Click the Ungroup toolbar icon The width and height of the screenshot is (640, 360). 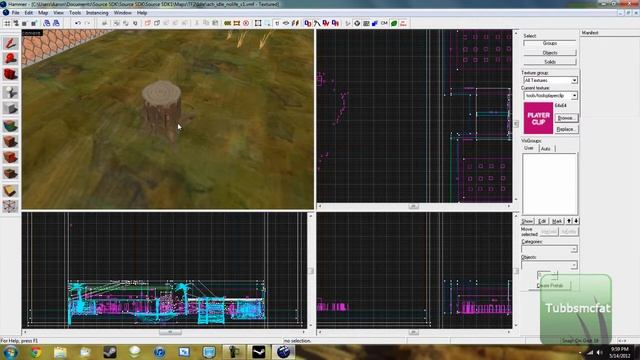click(126, 23)
